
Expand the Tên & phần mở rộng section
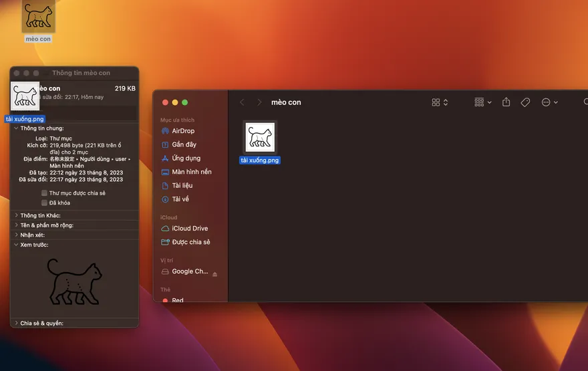(x=16, y=225)
